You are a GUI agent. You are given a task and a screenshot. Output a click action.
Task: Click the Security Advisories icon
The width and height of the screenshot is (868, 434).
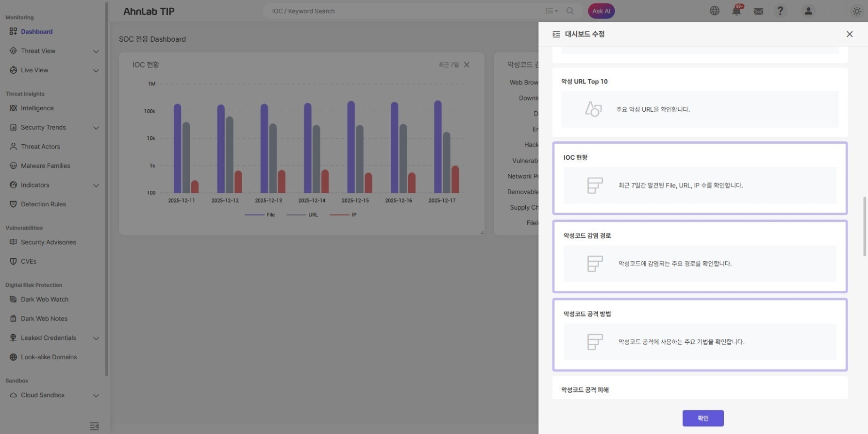pos(13,242)
